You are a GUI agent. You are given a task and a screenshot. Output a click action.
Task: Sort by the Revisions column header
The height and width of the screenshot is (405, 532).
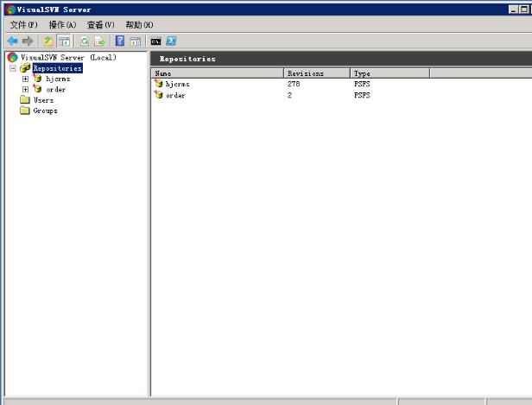[317, 73]
